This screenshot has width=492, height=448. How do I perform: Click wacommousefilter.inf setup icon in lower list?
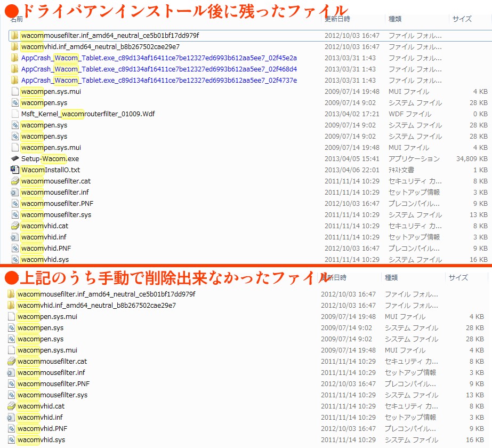tap(11, 373)
